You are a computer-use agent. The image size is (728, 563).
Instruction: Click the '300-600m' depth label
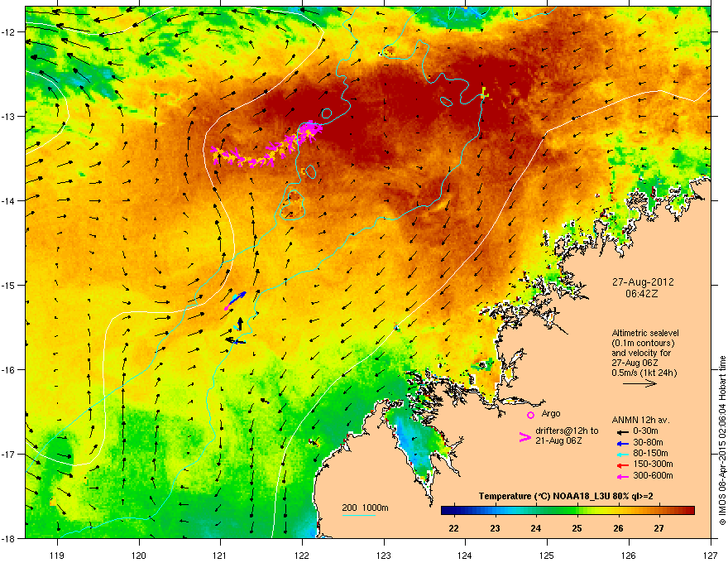pos(653,475)
